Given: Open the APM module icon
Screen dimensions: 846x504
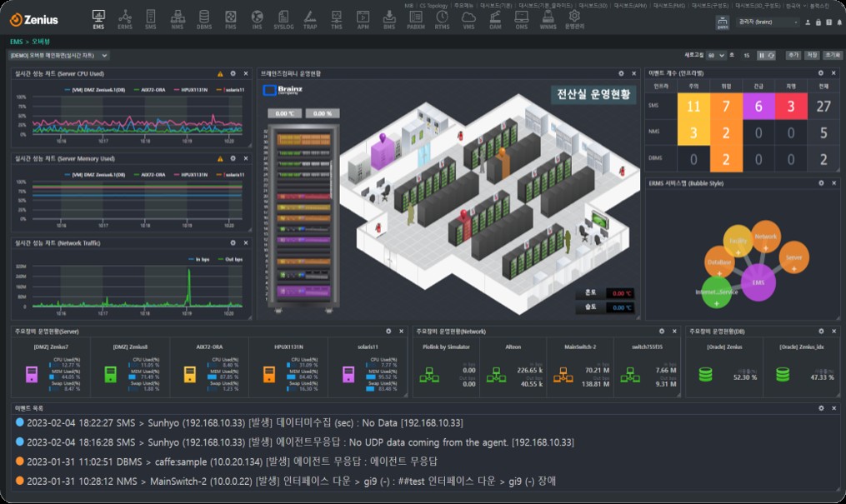Looking at the screenshot, I should click(x=363, y=19).
